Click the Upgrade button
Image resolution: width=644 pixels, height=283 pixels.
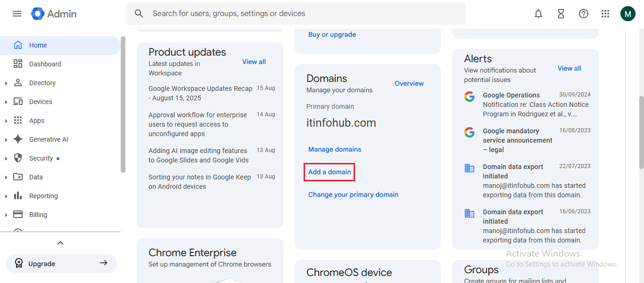(x=61, y=264)
